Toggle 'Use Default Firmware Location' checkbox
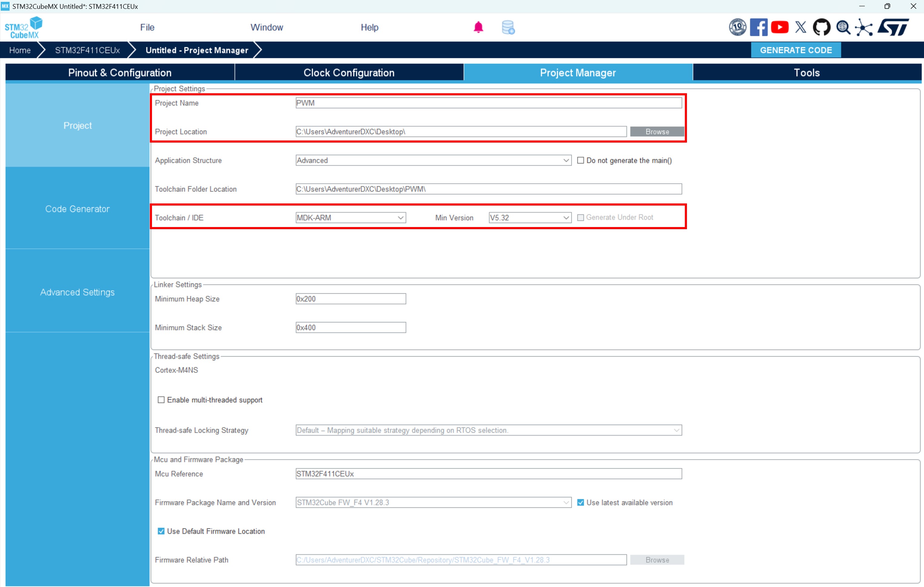The width and height of the screenshot is (924, 587). click(161, 531)
